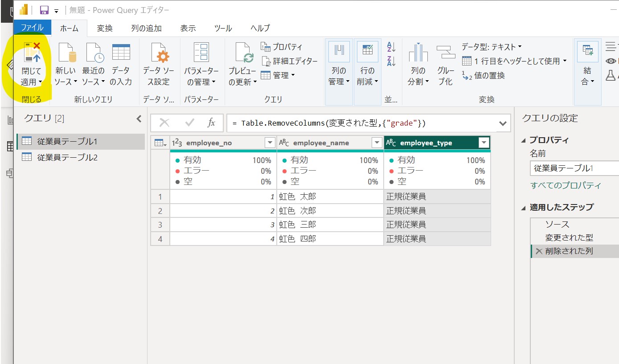Image resolution: width=619 pixels, height=364 pixels.
Task: Change employee_no column data type icon
Action: (x=177, y=143)
